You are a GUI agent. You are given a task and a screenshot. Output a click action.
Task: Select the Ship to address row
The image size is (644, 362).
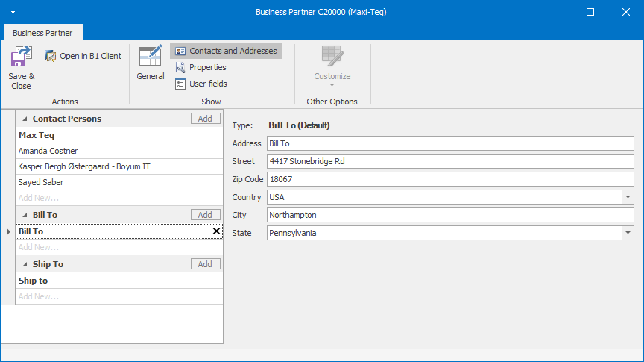click(x=119, y=281)
